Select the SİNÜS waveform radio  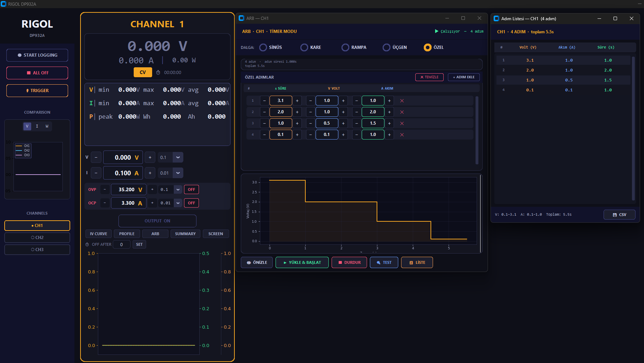click(263, 47)
